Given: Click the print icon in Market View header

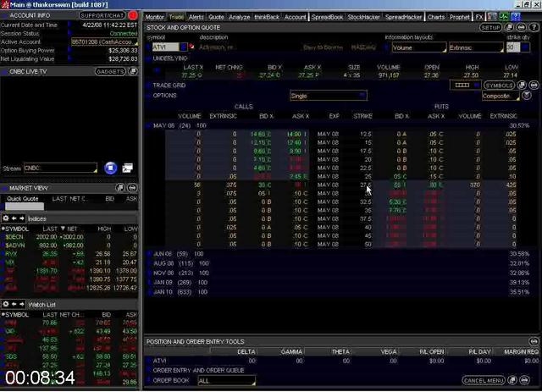Looking at the screenshot, I should (132, 188).
